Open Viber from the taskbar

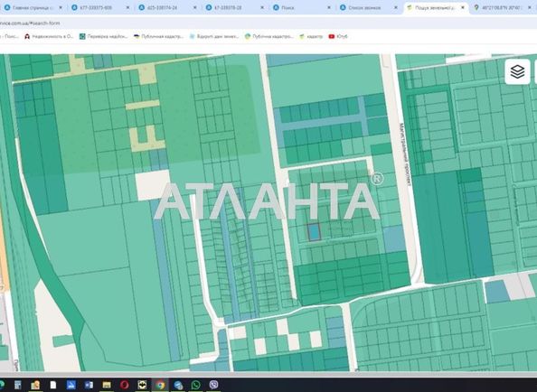213,385
